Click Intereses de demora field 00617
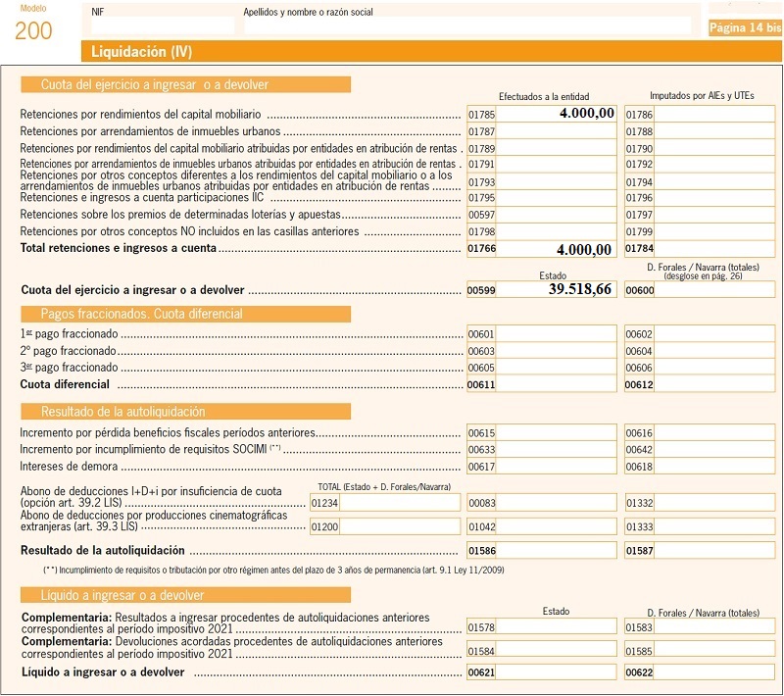Image resolution: width=784 pixels, height=696 pixels. click(x=556, y=467)
